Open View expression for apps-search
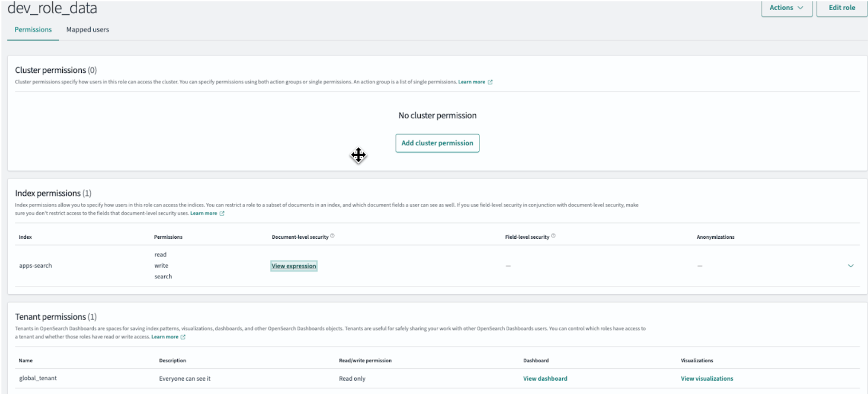868x394 pixels. click(x=294, y=266)
